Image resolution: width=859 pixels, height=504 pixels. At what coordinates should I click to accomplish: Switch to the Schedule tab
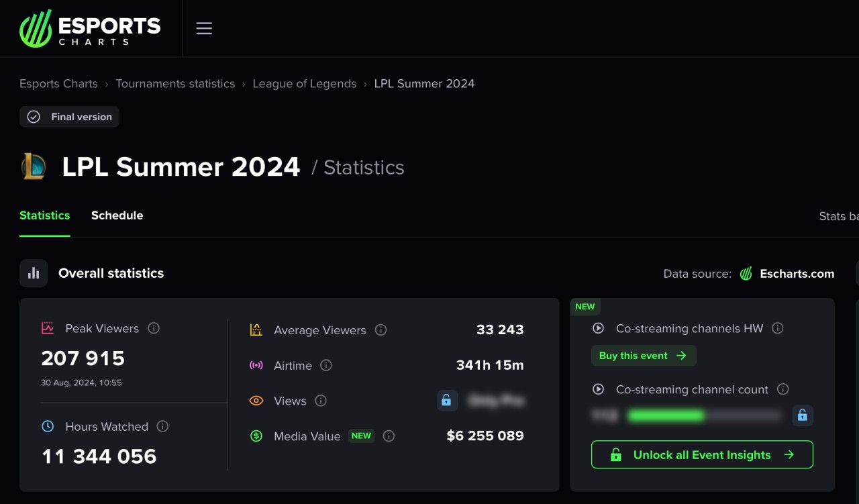pos(117,215)
